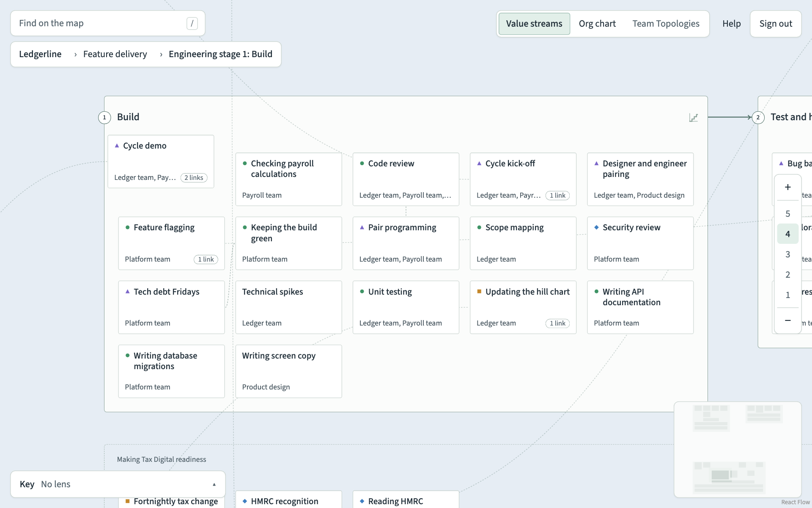Set zoom level to 2
The width and height of the screenshot is (812, 508).
pyautogui.click(x=787, y=275)
